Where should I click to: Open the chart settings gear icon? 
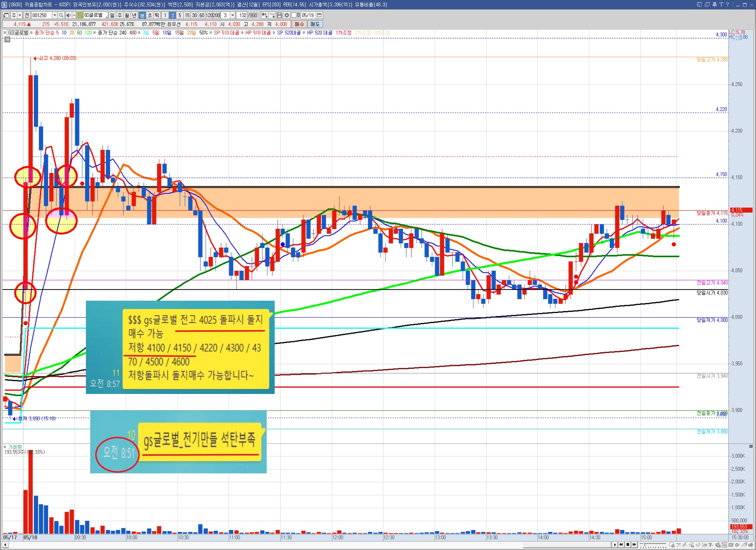[x=287, y=15]
